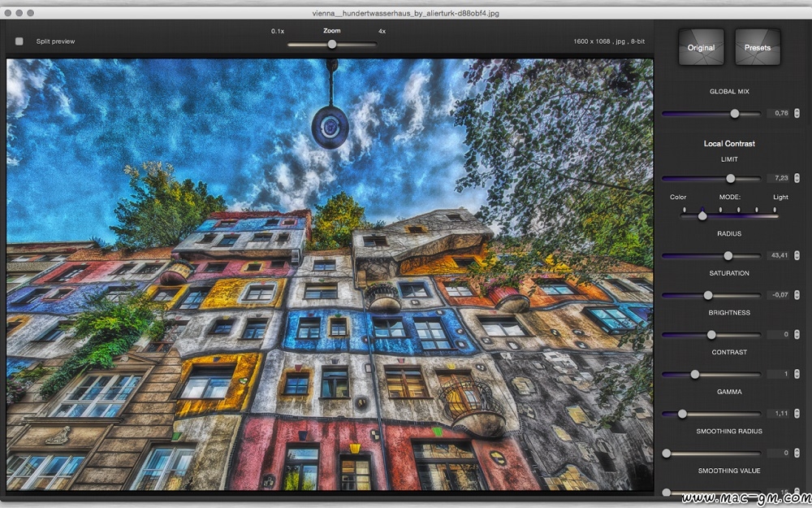
Task: Click the Limit value stepper
Action: click(797, 178)
